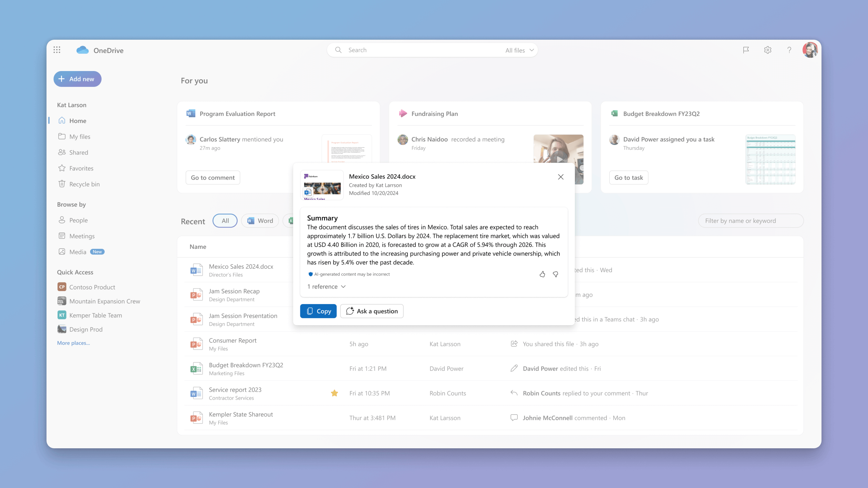
Task: Open Favorites in left sidebar
Action: 82,168
